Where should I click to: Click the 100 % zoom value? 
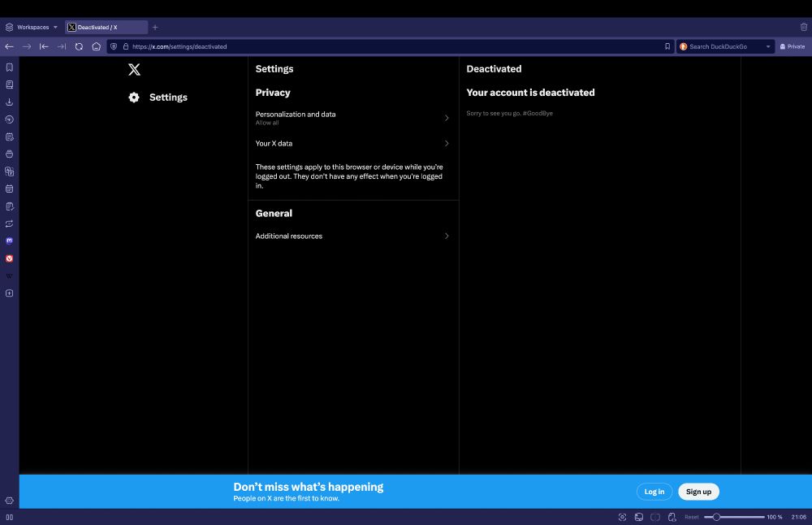[x=774, y=517]
